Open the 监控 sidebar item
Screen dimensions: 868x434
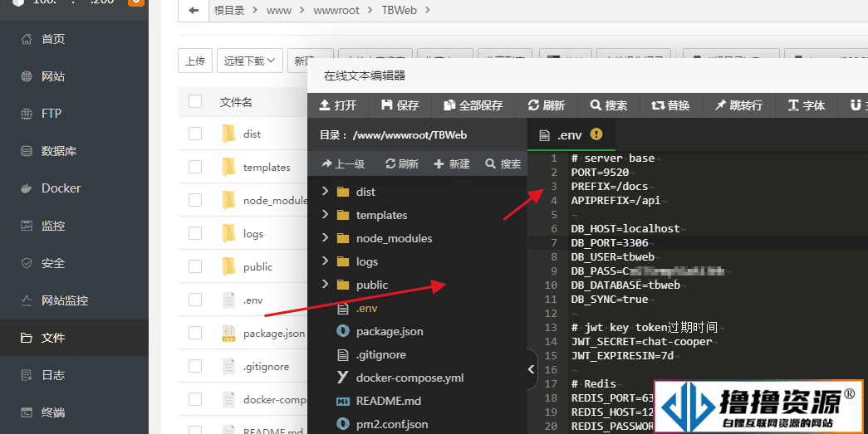click(x=74, y=226)
